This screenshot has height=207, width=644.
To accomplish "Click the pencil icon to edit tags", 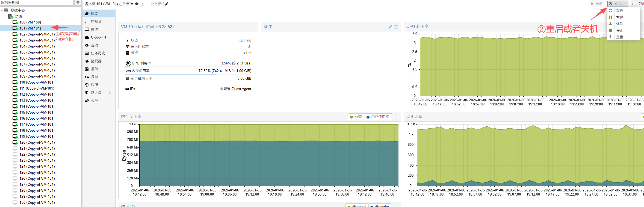I will click(x=167, y=4).
